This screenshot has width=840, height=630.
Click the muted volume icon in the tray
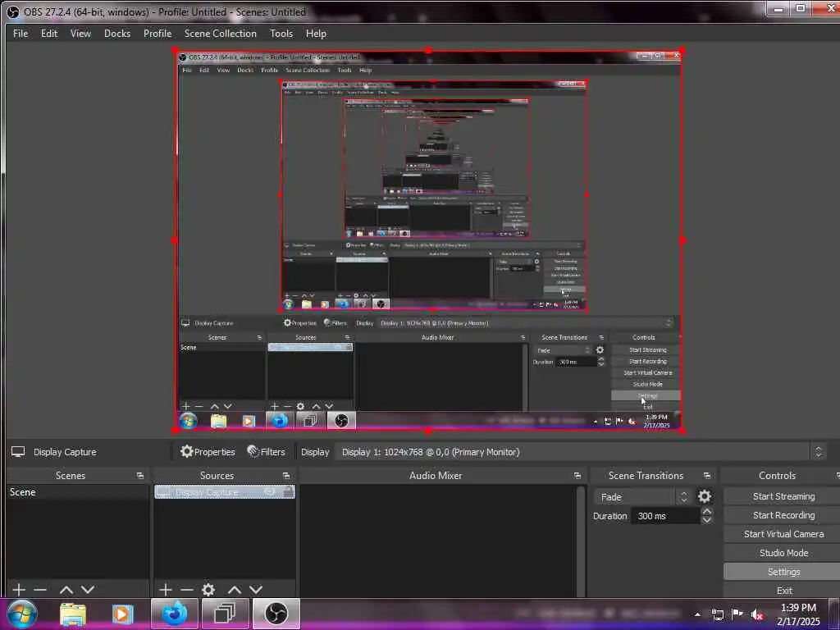[x=757, y=615]
